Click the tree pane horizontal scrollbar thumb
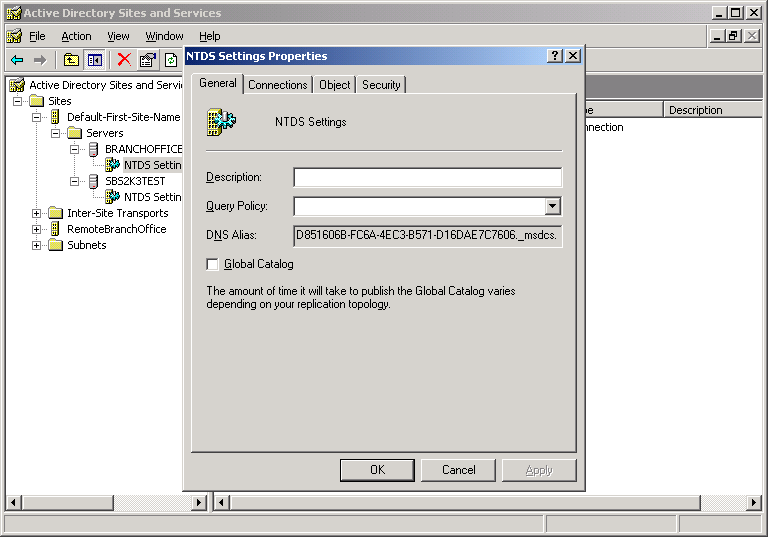Viewport: 768px width, 537px height. click(68, 502)
